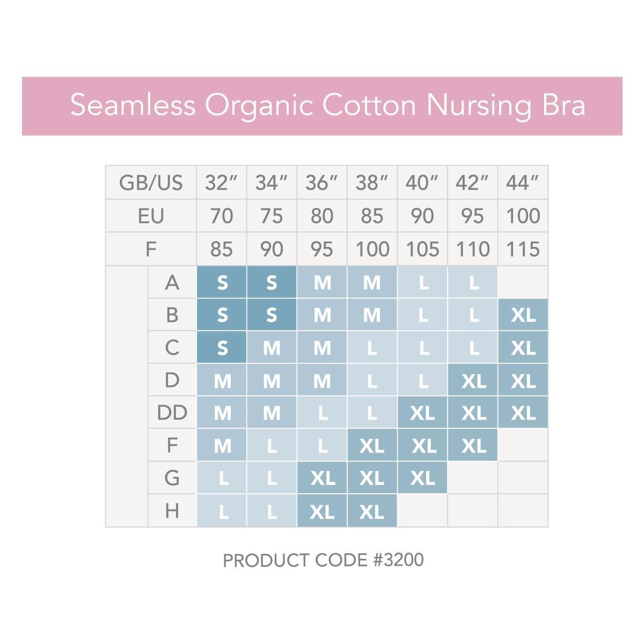Choose the XL cell for G cup at 36″
The image size is (644, 644).
321,478
